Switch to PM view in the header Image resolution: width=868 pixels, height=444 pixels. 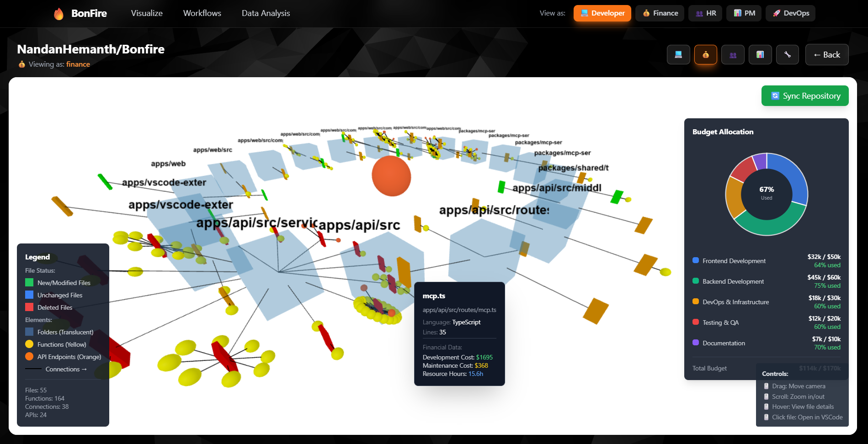[744, 13]
